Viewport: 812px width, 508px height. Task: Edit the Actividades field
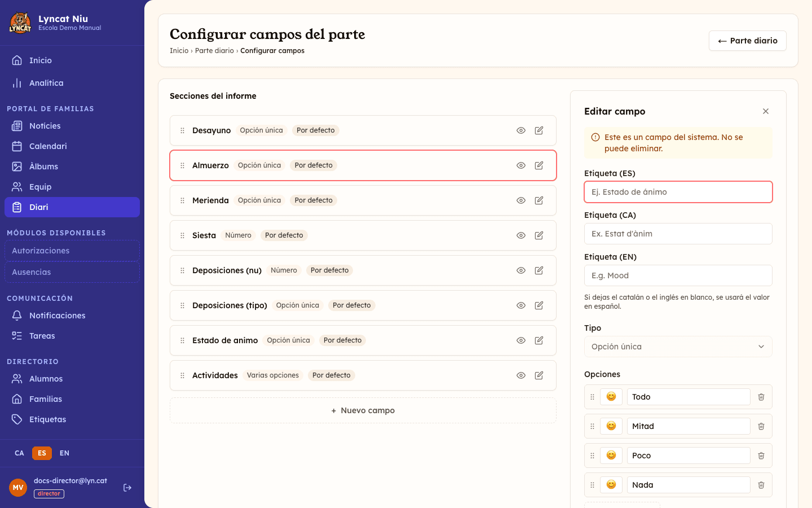point(539,375)
